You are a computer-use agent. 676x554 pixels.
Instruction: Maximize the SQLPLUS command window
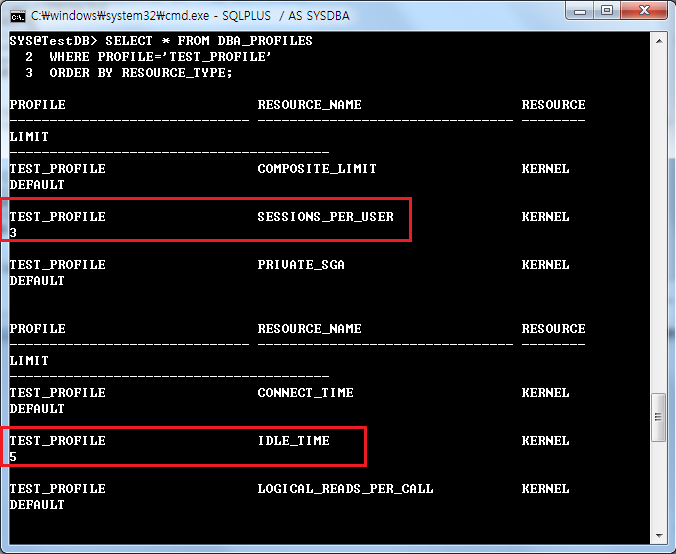(607, 11)
